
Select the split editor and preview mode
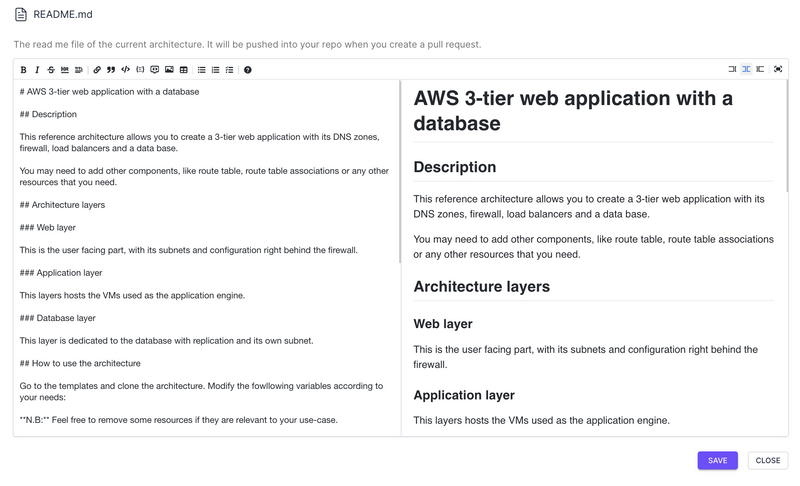tap(746, 69)
